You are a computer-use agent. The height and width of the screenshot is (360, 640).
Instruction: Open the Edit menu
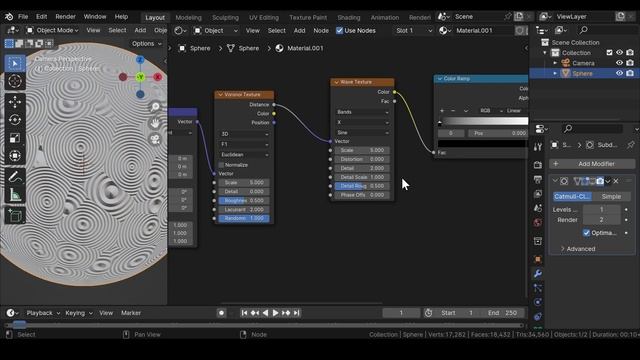click(41, 17)
